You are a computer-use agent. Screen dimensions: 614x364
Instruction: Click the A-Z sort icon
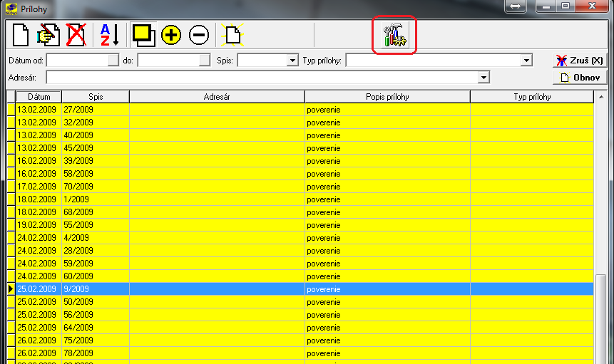coord(110,35)
